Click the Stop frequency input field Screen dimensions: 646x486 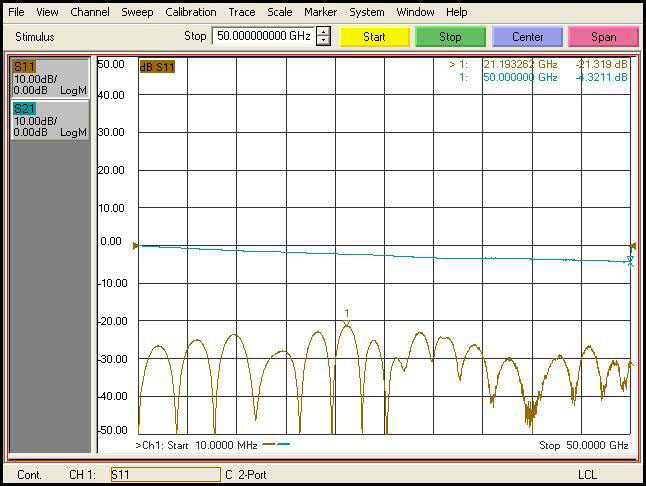tap(264, 36)
